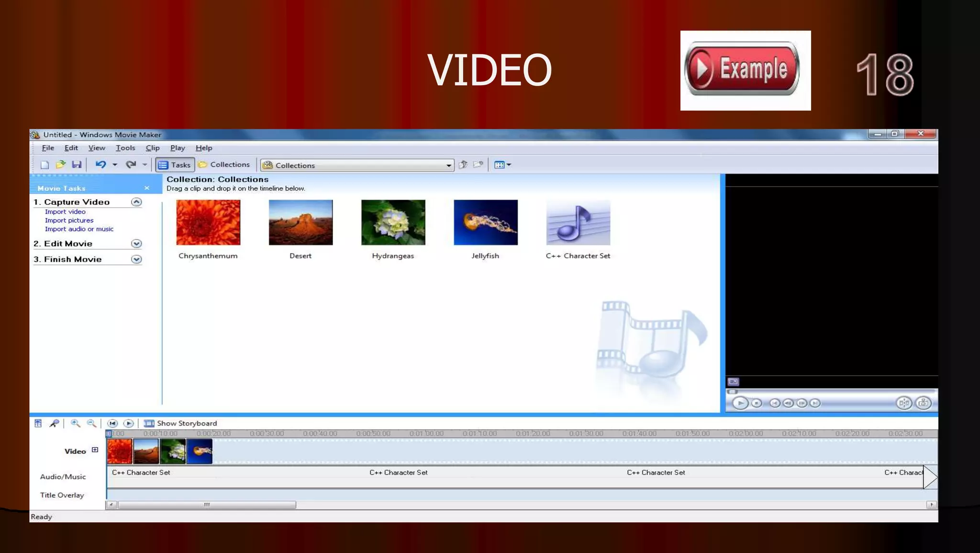Click the timeline scroll right arrow

pos(931,505)
